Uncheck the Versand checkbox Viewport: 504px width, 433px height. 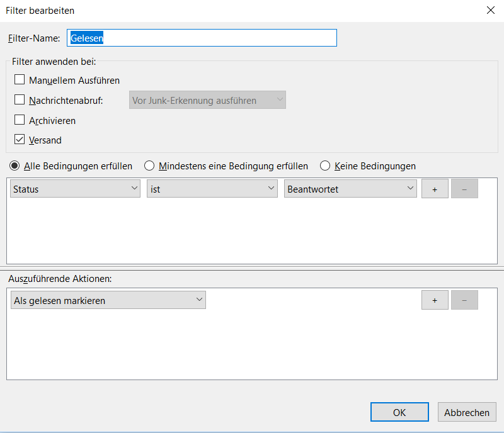(x=20, y=140)
